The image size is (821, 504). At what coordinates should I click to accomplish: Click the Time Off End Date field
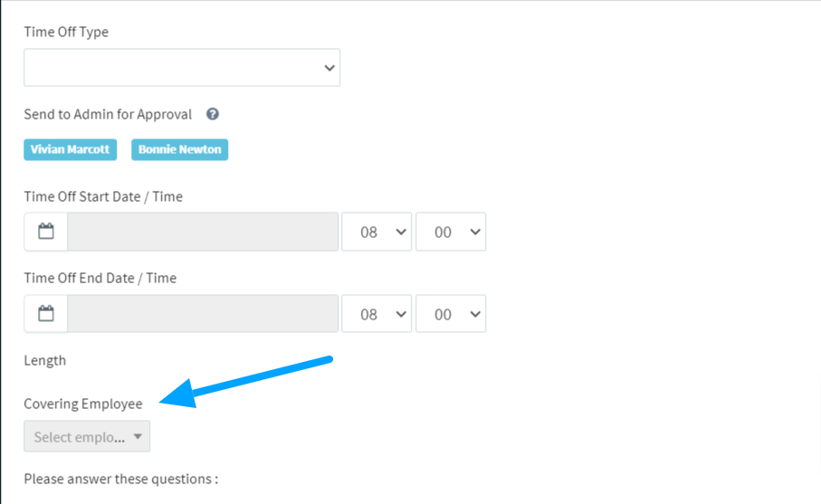203,313
